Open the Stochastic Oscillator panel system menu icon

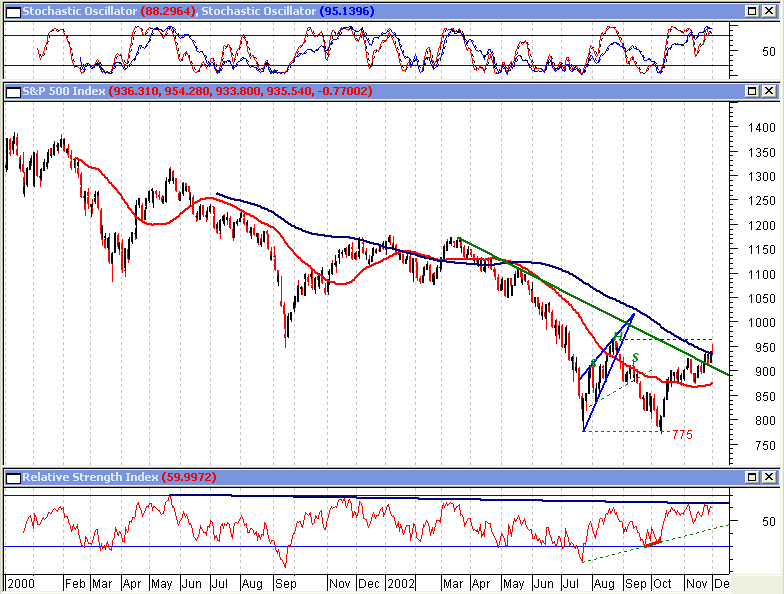[x=14, y=12]
